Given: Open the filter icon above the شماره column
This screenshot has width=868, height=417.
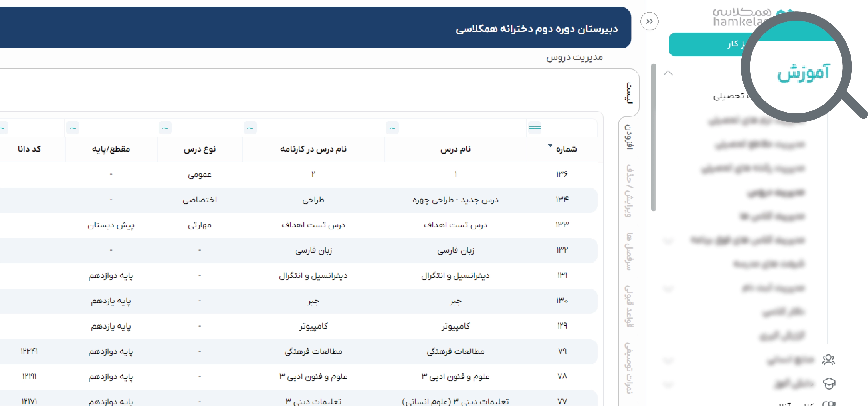Looking at the screenshot, I should pos(534,128).
